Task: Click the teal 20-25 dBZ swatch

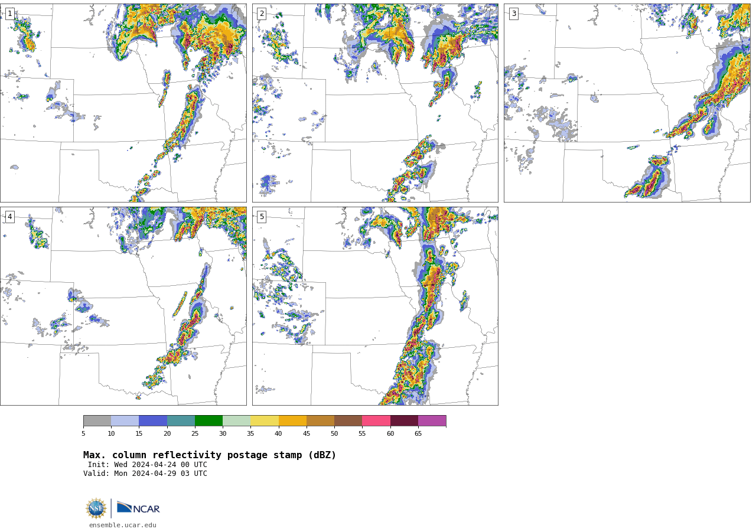Action: (181, 421)
